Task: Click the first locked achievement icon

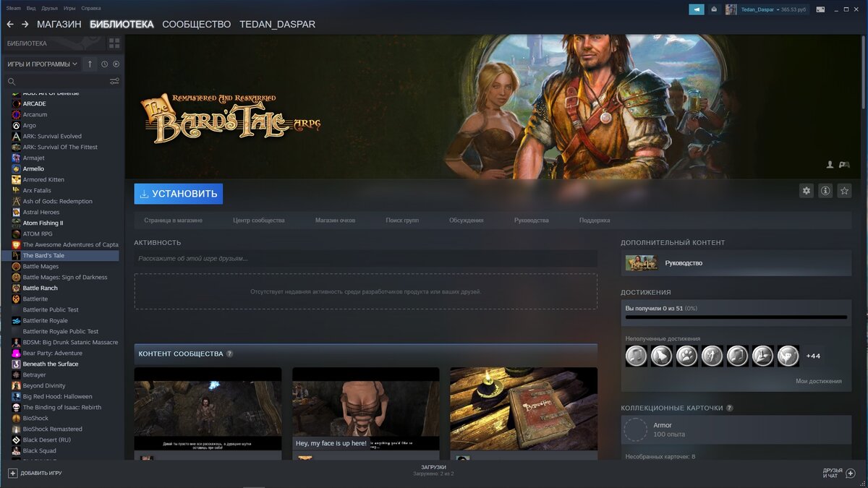Action: pyautogui.click(x=637, y=356)
